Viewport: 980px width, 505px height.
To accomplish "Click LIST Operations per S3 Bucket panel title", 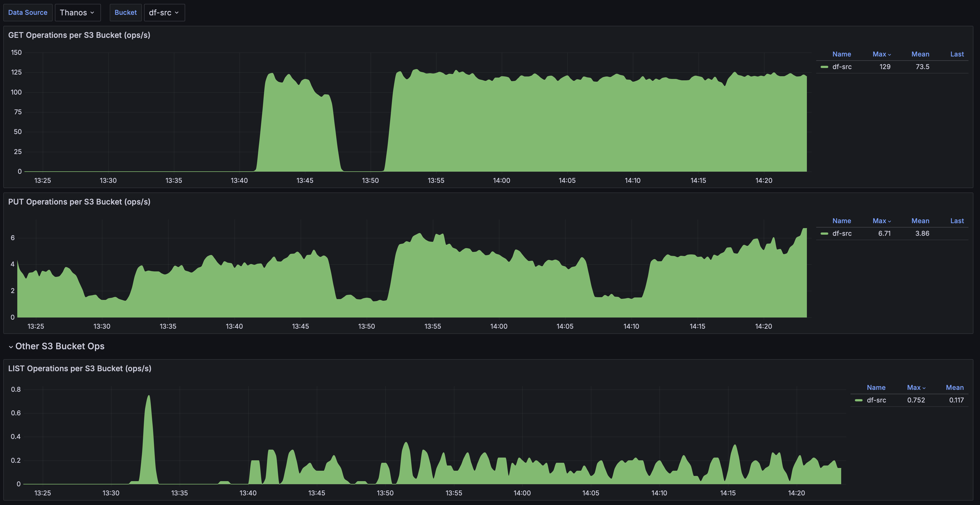I will tap(80, 368).
